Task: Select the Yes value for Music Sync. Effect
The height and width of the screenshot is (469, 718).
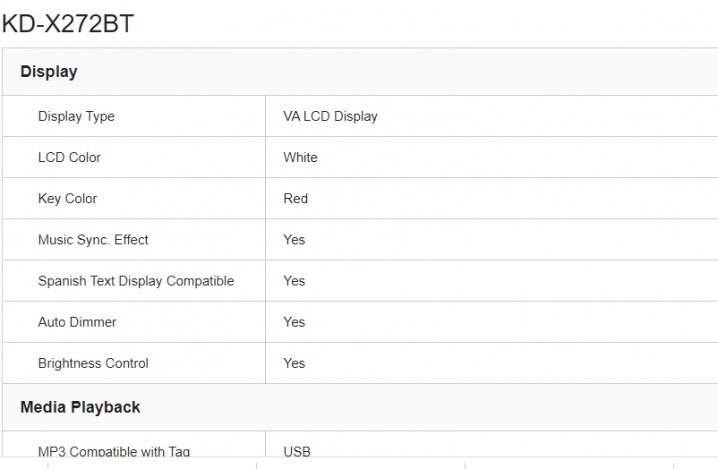Action: coord(294,240)
